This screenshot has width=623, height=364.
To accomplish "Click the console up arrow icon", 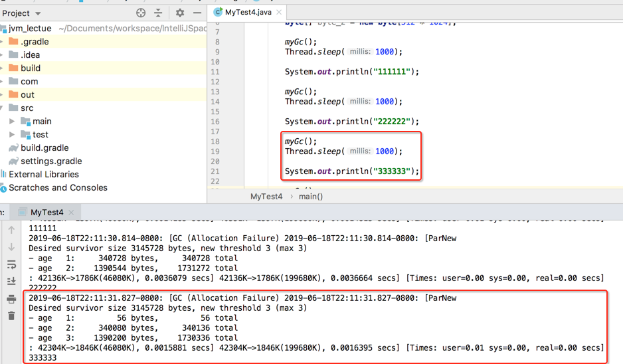I will point(11,230).
